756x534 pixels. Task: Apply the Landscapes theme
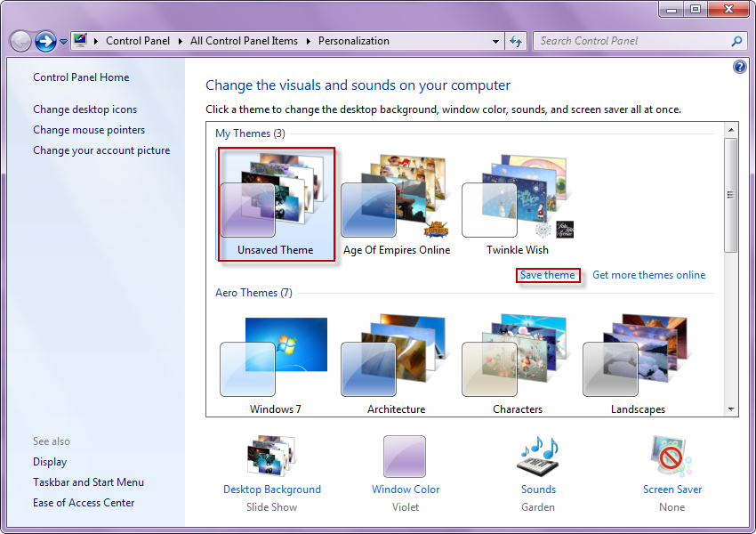638,364
